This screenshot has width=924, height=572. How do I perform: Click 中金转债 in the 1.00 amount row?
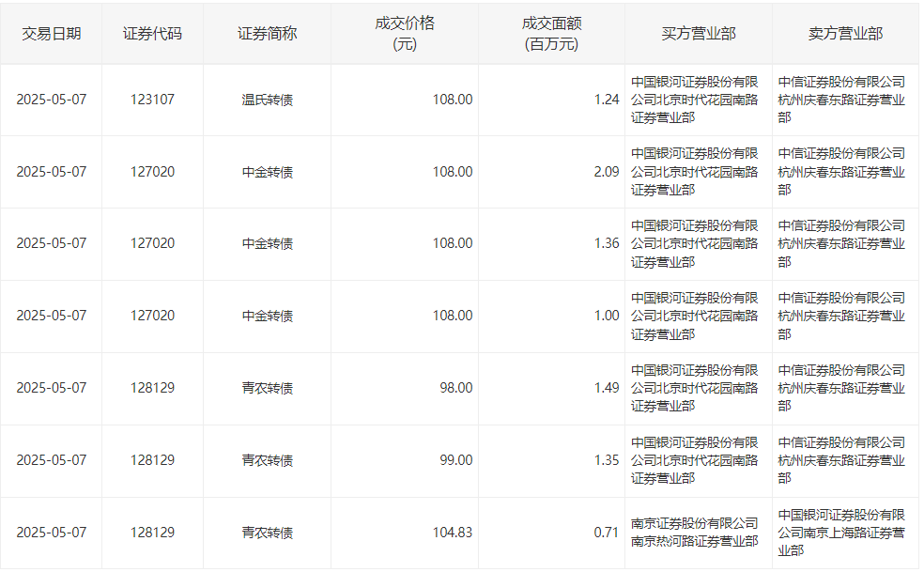coord(267,316)
